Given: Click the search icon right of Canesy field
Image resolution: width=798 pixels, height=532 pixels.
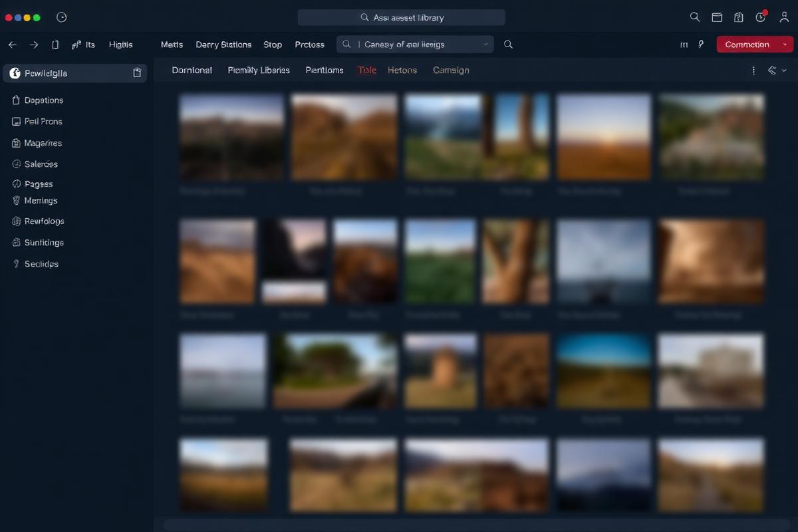Looking at the screenshot, I should [508, 45].
